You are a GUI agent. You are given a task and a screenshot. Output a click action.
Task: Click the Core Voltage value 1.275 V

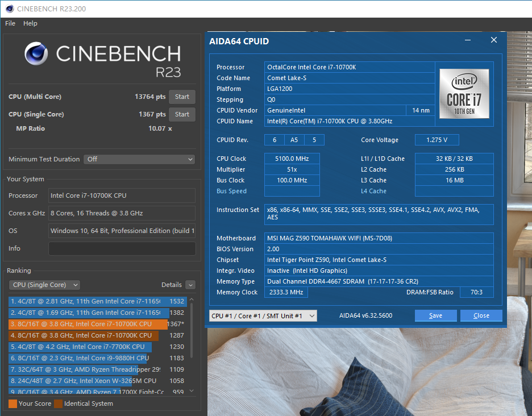[x=437, y=140]
